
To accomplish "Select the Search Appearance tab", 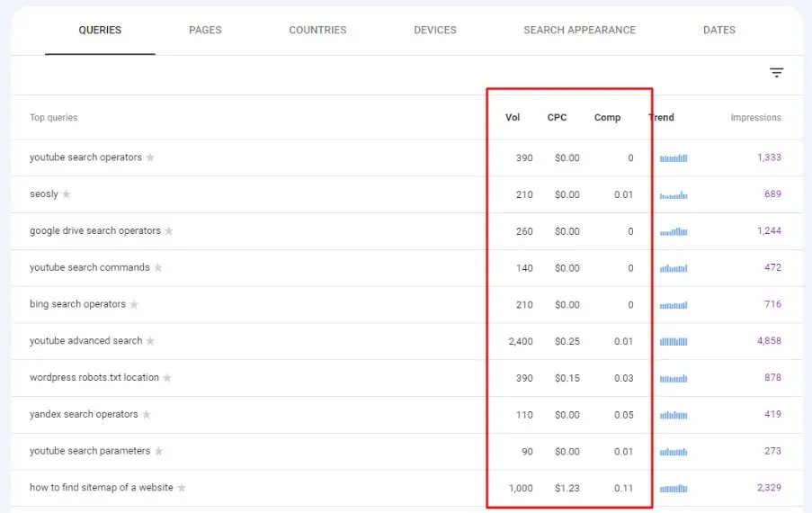I will (579, 30).
